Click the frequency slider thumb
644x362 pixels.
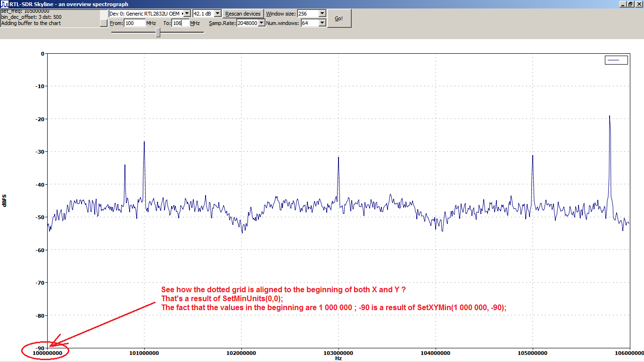pos(158,33)
